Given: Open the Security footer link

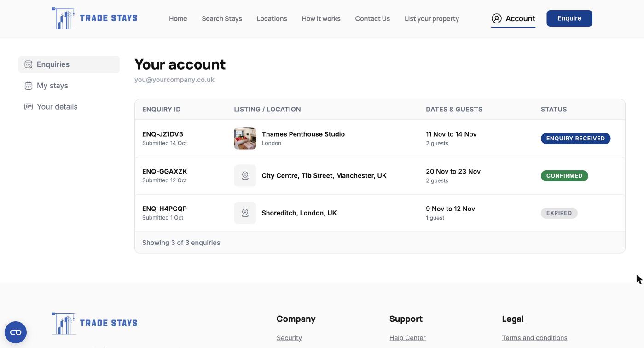Looking at the screenshot, I should click(x=289, y=338).
